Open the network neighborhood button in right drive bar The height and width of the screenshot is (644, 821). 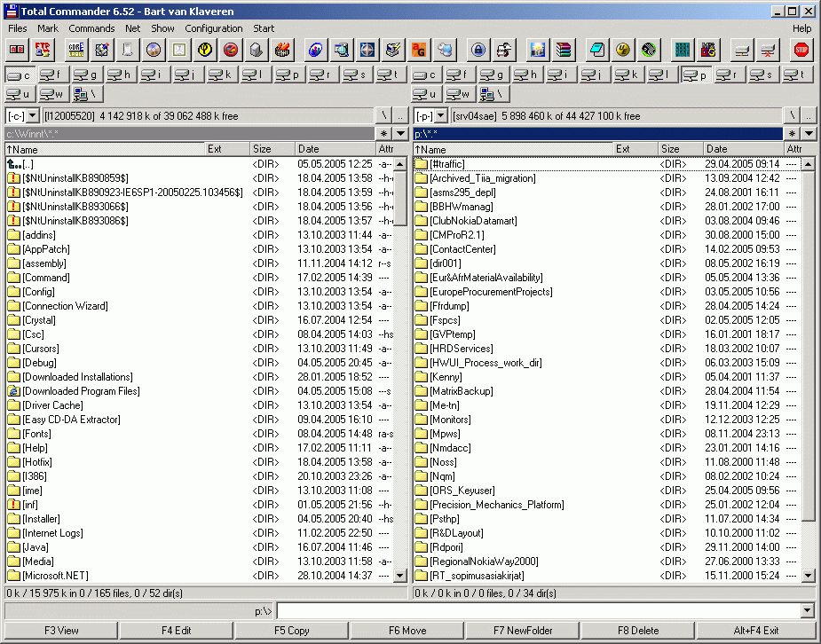point(494,94)
